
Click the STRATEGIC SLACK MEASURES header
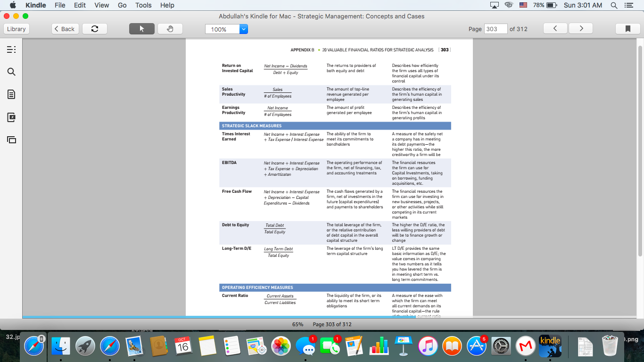pos(252,126)
